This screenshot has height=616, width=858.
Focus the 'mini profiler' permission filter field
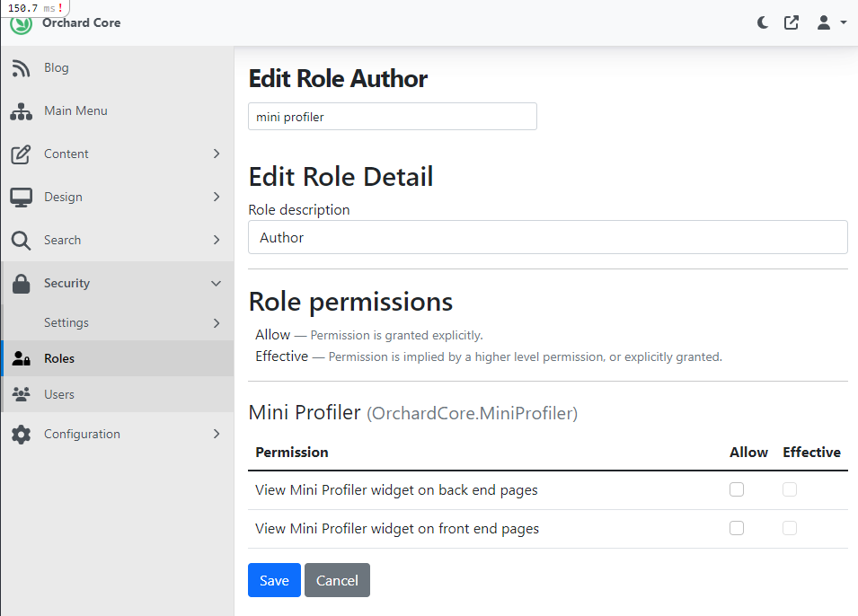393,117
